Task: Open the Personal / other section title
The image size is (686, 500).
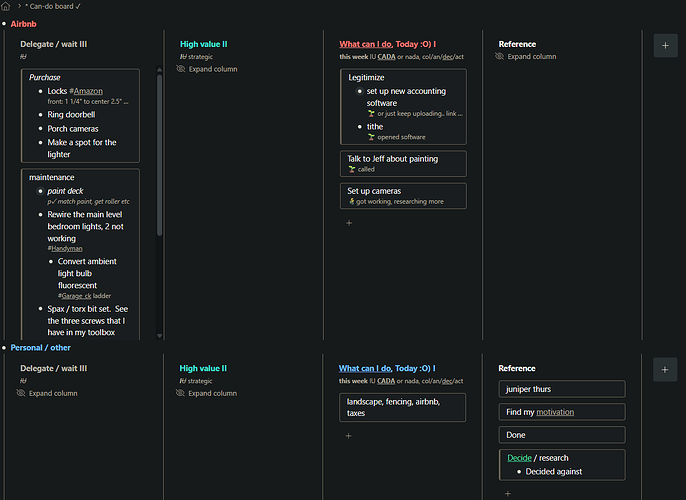Action: point(40,348)
